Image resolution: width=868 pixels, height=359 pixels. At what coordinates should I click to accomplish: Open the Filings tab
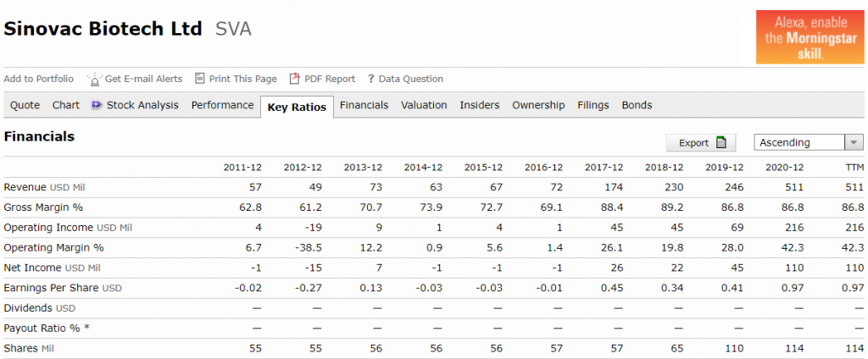tap(593, 105)
